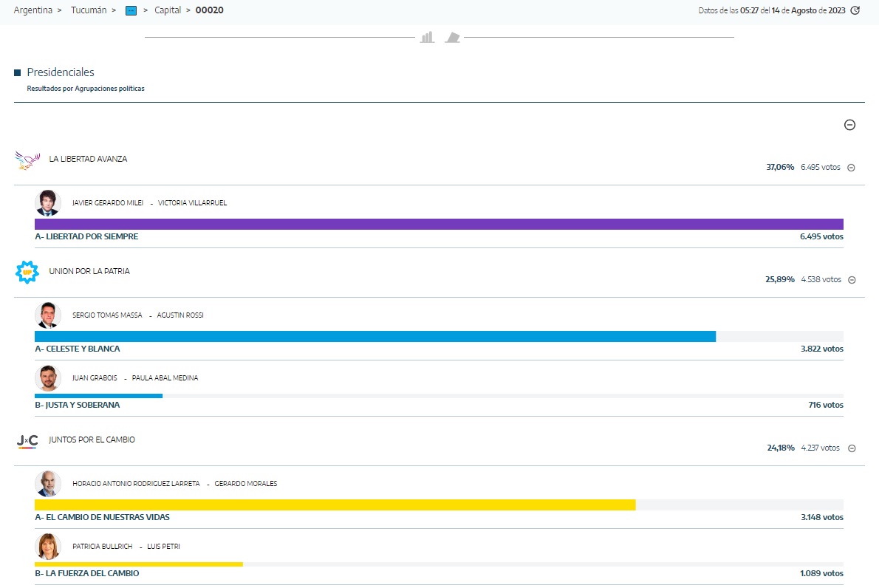Click 'A- LIBERTAD POR SIEMPRE' list label
Screen dimensions: 879x588
86,236
